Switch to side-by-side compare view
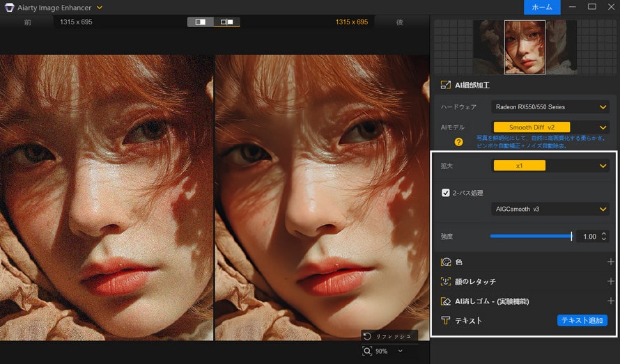 [x=226, y=22]
